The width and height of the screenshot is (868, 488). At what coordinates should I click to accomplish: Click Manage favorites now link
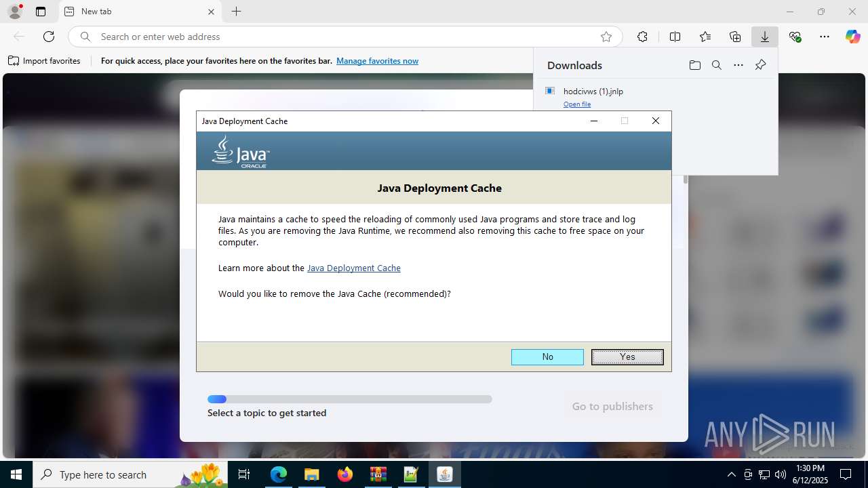coord(377,61)
